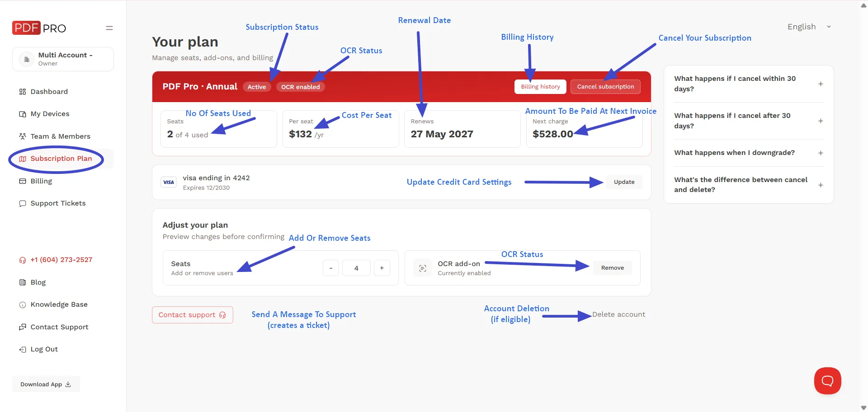Click the Download App button
868x412 pixels.
tap(46, 384)
